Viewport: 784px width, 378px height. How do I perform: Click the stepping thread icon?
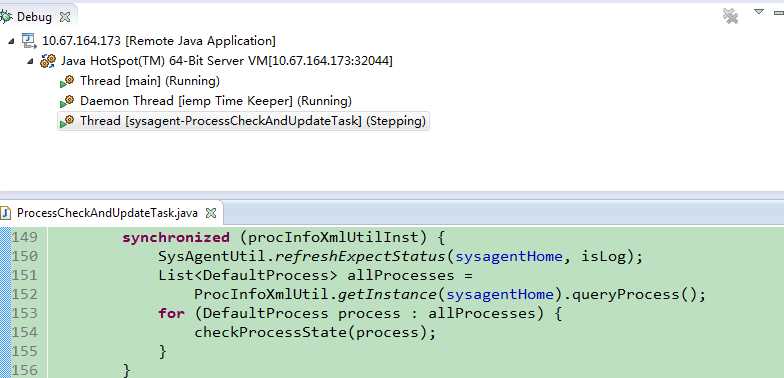point(67,121)
